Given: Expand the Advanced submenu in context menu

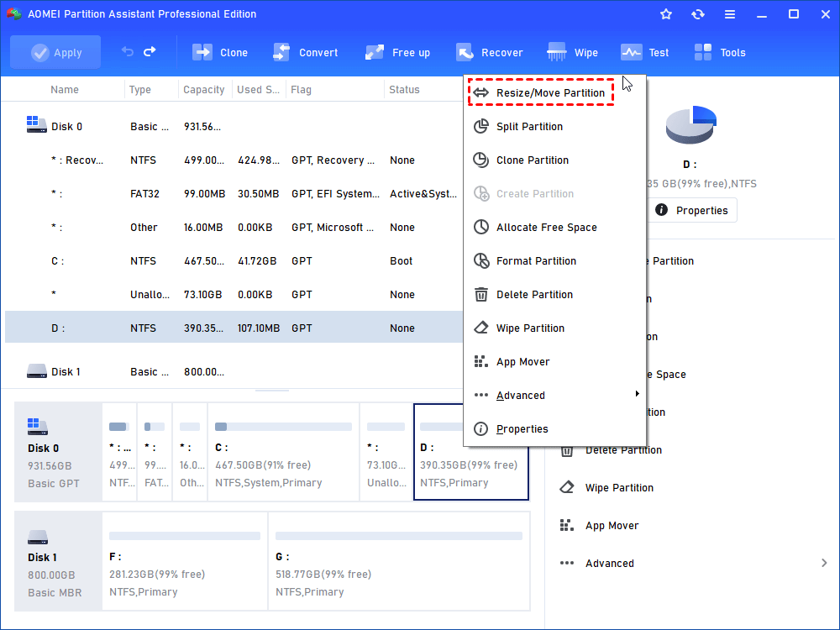Looking at the screenshot, I should [x=554, y=396].
